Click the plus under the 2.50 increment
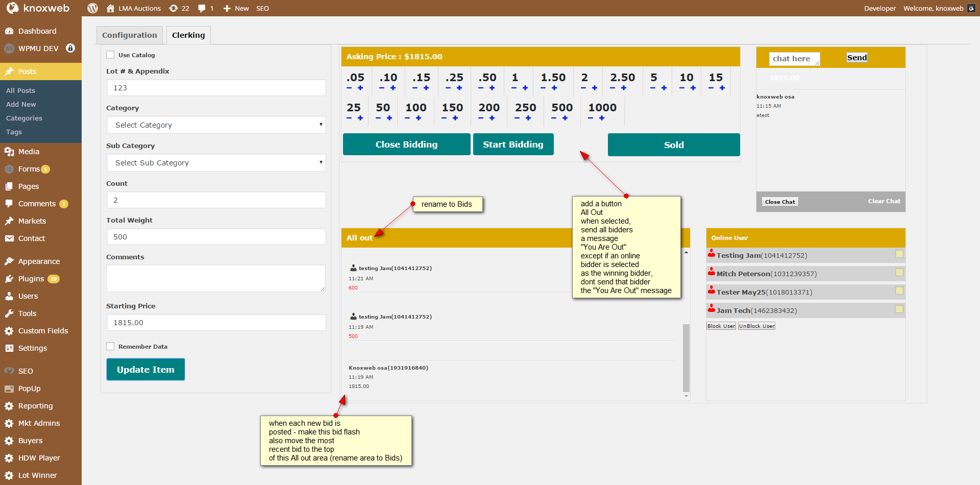This screenshot has height=485, width=980. pos(624,88)
